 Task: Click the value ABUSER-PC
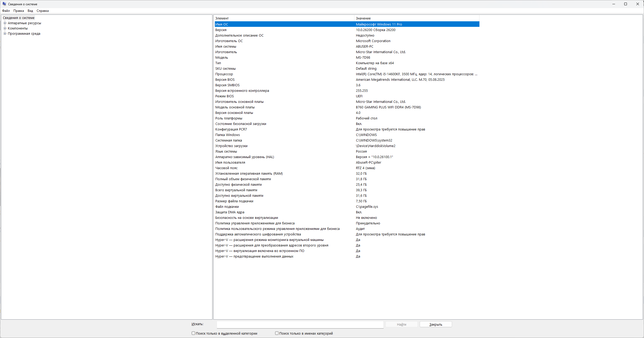(364, 46)
